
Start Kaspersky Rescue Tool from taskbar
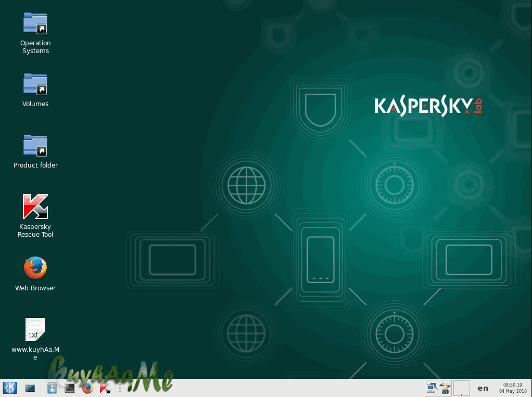pos(105,388)
